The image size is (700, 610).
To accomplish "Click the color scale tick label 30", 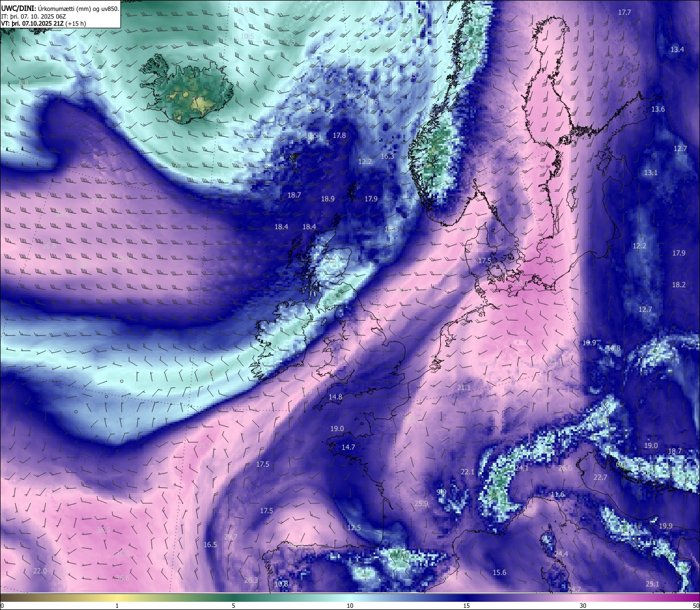I will 583,606.
